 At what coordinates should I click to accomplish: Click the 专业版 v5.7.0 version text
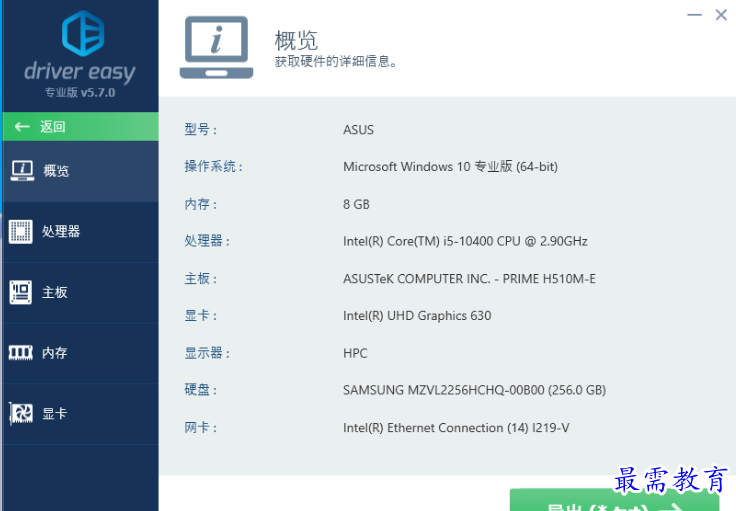click(80, 92)
